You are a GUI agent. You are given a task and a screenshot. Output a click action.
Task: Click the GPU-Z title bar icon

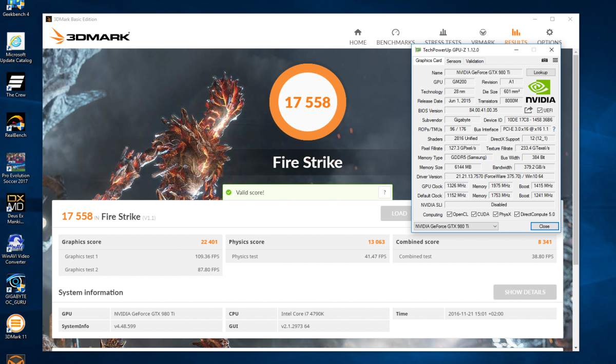click(x=418, y=50)
